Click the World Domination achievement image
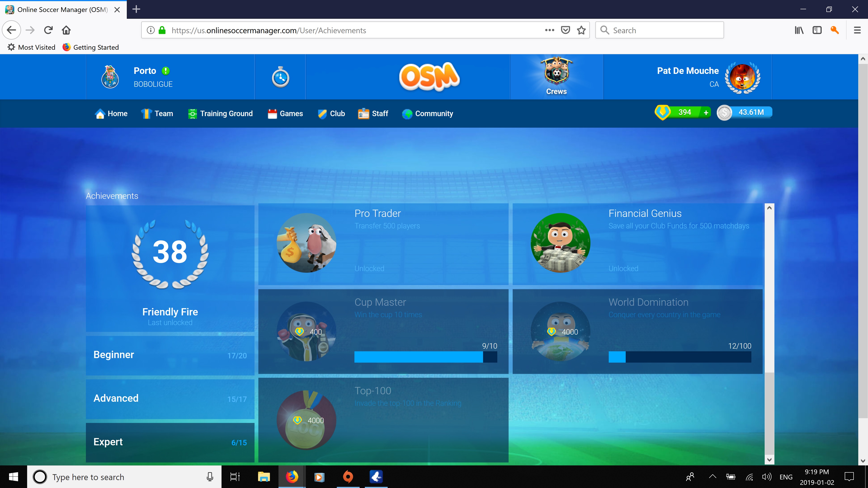This screenshot has height=488, width=868. (560, 331)
